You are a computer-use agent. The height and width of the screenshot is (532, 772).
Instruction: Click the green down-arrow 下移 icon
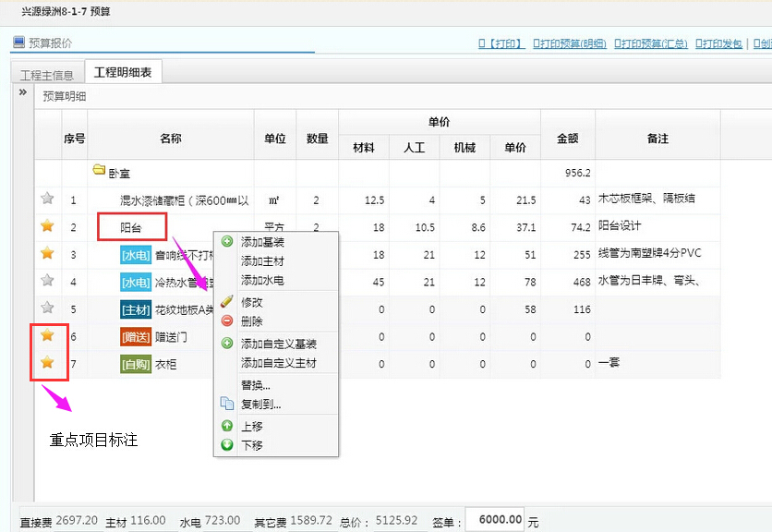pyautogui.click(x=227, y=445)
